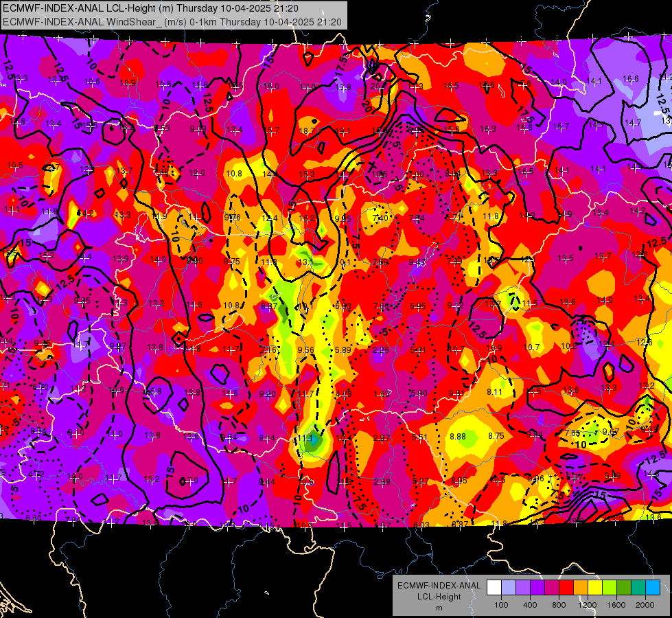Pick the yellow legend color swatch
672x618 pixels.
tap(595, 588)
